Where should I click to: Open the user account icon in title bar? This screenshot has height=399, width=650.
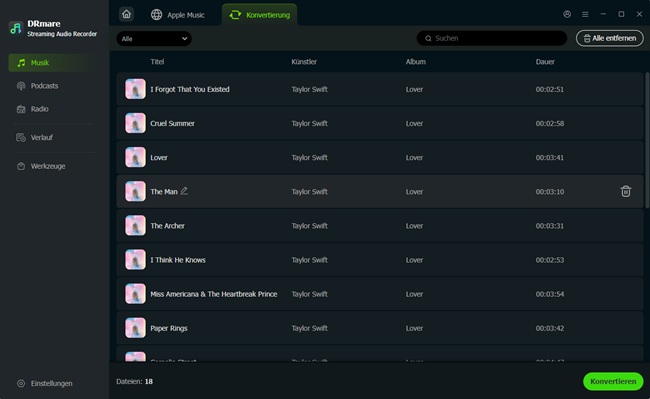pyautogui.click(x=567, y=14)
